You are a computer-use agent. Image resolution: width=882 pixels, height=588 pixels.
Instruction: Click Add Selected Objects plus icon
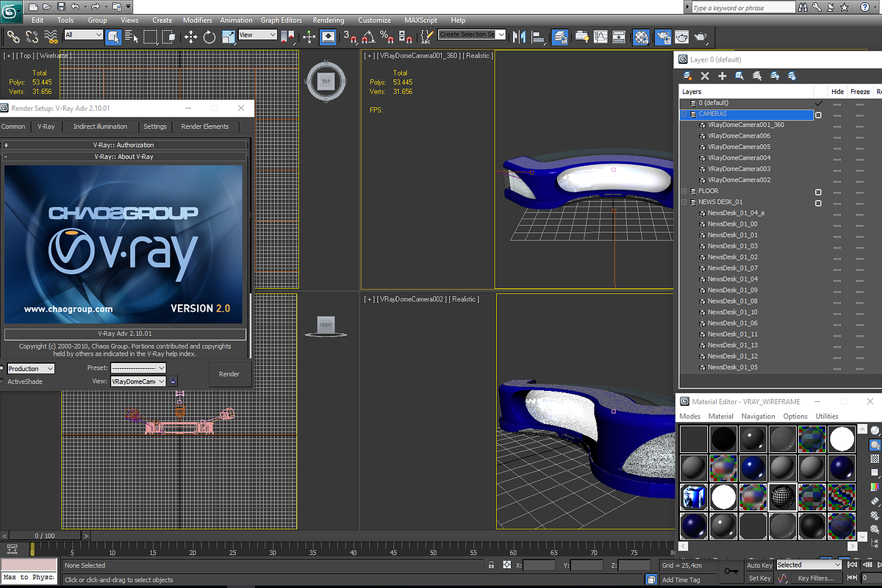tap(723, 76)
